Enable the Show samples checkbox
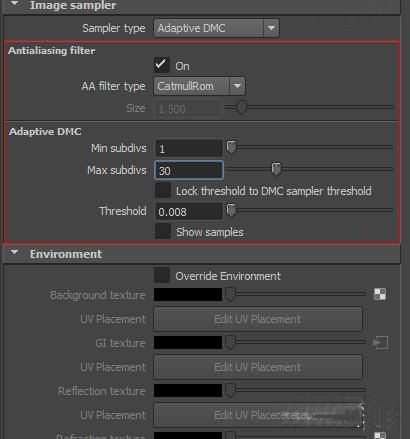Screen dimensions: 410x439 (163, 231)
